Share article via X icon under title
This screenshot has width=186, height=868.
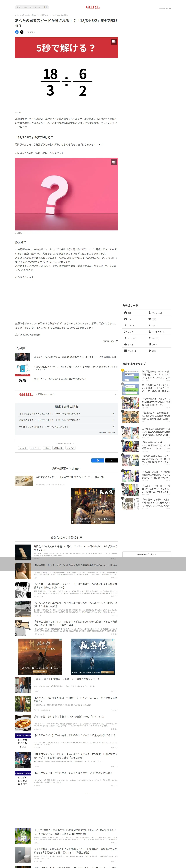(x=22, y=32)
